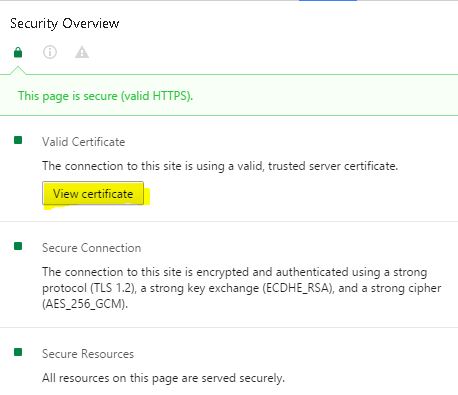458x395 pixels.
Task: Click the TLS 1.2 protocol text
Action: [113, 288]
